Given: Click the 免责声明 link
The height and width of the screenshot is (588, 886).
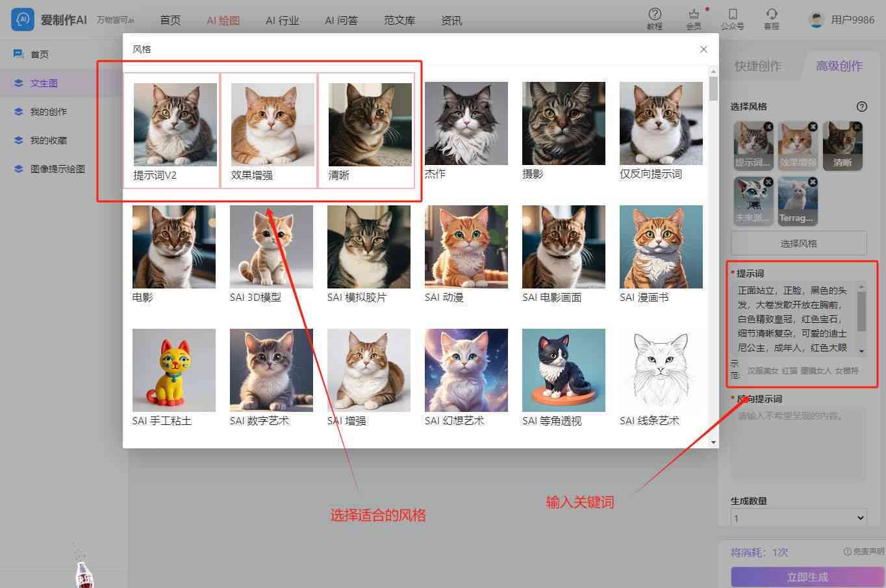Looking at the screenshot, I should click(868, 552).
